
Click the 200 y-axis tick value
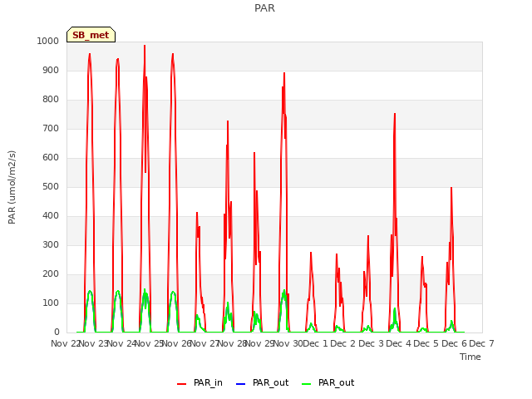click(51, 274)
